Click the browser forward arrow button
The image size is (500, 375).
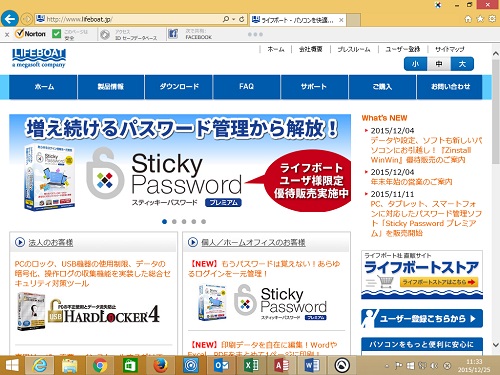coord(27,19)
